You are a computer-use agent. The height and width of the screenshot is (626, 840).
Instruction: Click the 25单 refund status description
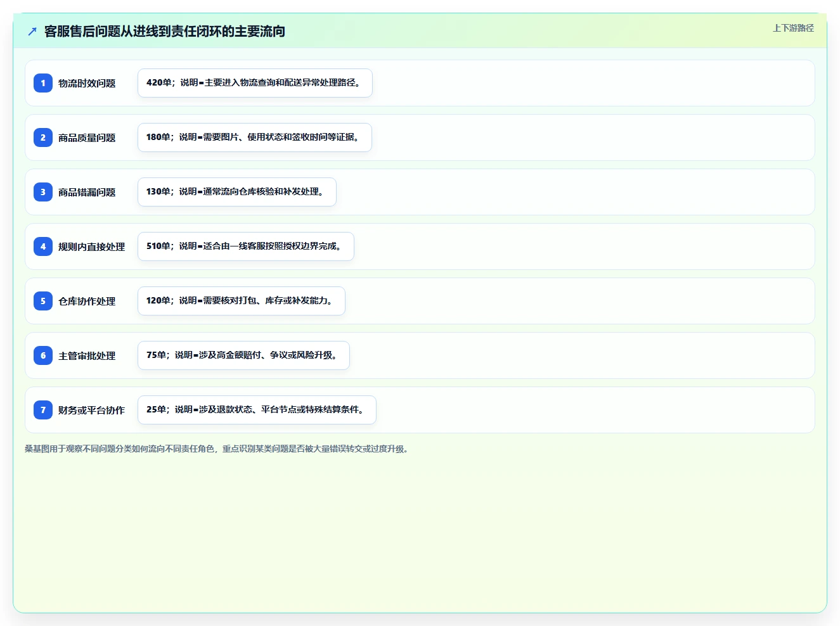[257, 410]
